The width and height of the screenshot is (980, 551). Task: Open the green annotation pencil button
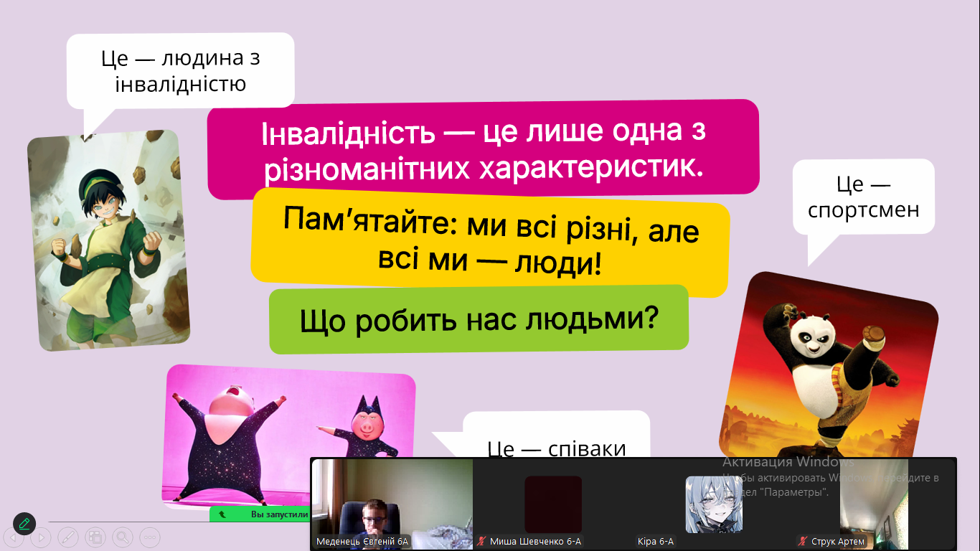click(24, 524)
